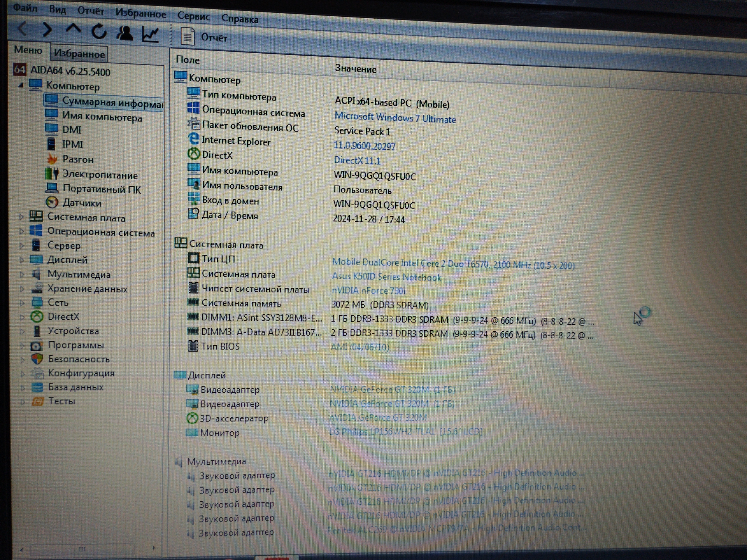
Task: Click the Поле column header
Action: pos(188,60)
